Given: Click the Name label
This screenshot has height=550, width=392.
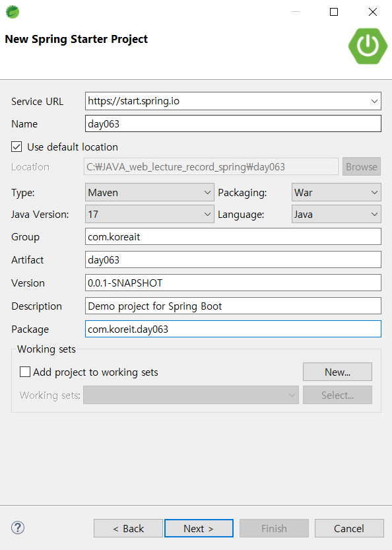Looking at the screenshot, I should tap(24, 124).
